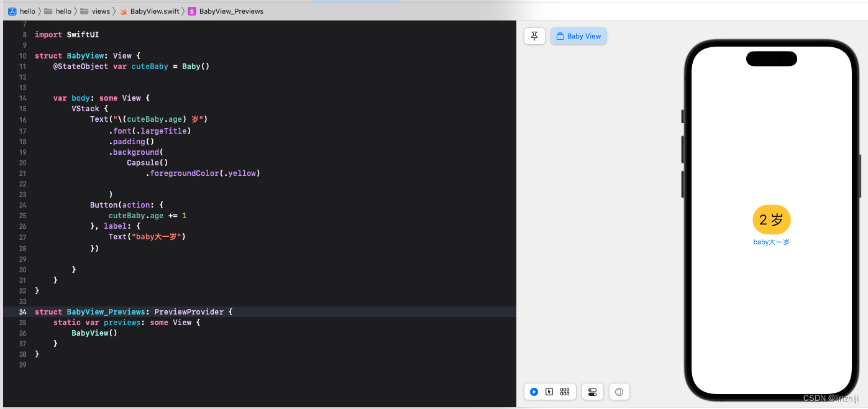
Task: Switch to Selectable preview mode
Action: 549,392
